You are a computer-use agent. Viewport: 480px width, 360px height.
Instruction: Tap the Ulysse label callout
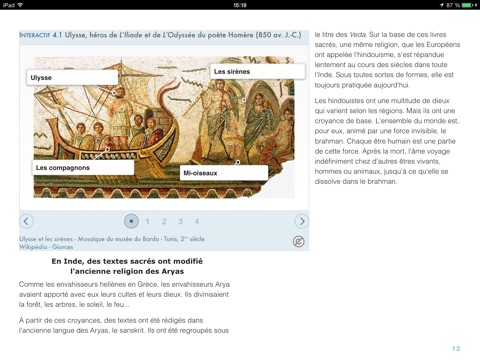pos(72,77)
